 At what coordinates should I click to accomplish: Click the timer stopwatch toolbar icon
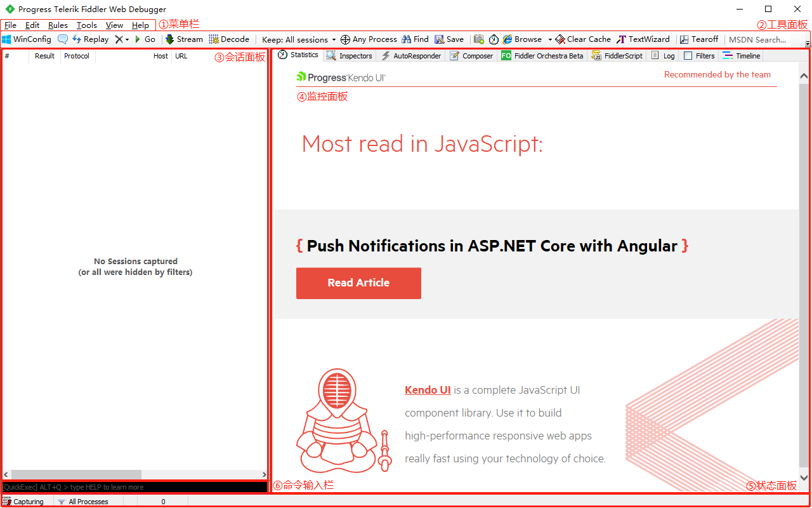point(494,39)
